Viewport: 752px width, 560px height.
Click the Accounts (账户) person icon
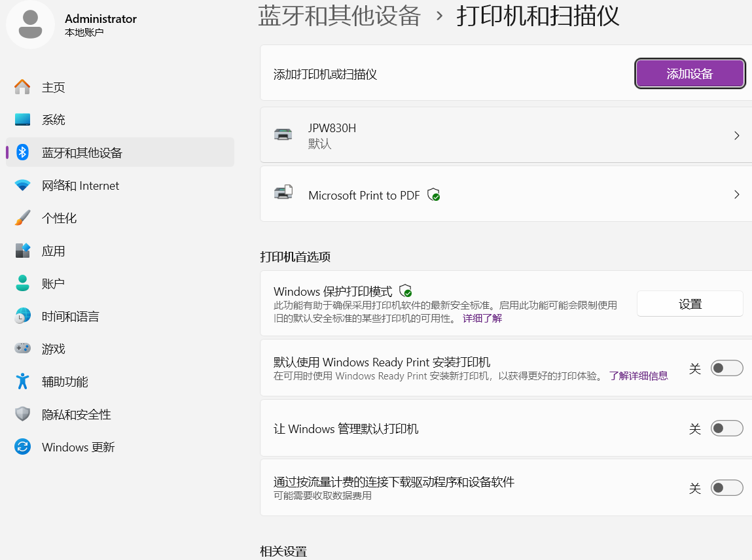point(22,283)
